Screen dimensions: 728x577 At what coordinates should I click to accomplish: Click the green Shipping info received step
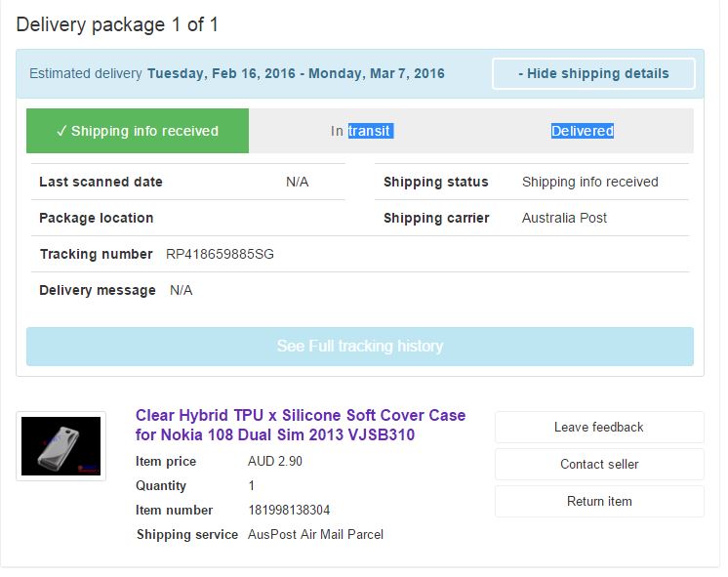tap(138, 131)
